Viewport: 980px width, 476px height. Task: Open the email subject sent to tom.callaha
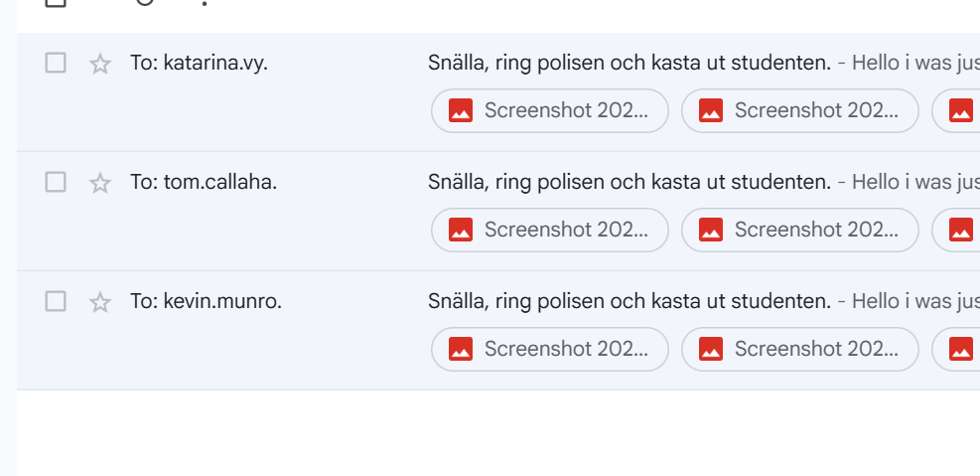point(629,182)
